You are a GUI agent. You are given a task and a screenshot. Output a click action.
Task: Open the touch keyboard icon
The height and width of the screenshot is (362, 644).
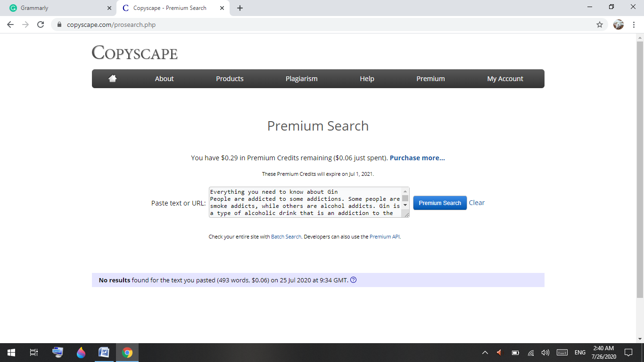562,353
